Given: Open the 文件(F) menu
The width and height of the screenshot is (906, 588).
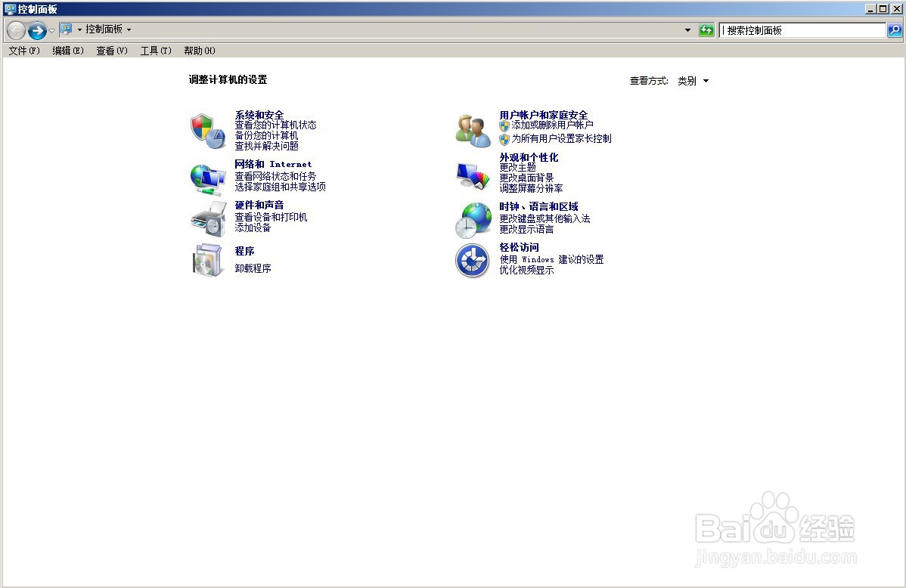Looking at the screenshot, I should point(24,51).
